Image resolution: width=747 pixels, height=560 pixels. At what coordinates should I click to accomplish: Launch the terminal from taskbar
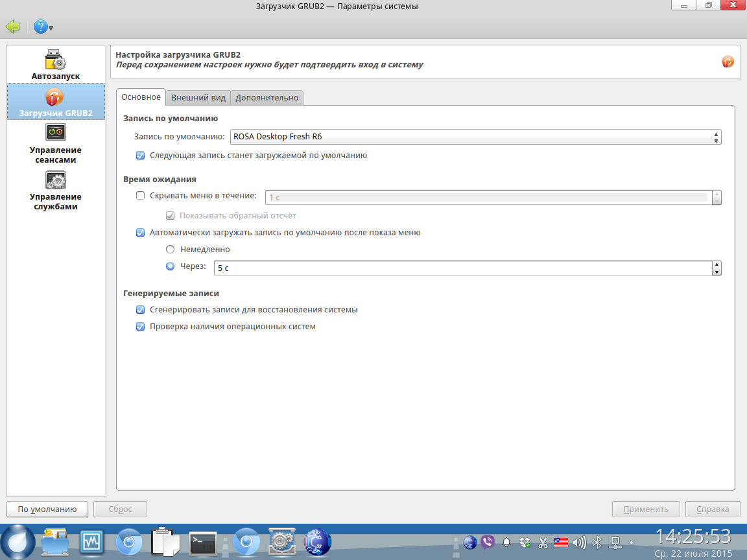pos(203,543)
